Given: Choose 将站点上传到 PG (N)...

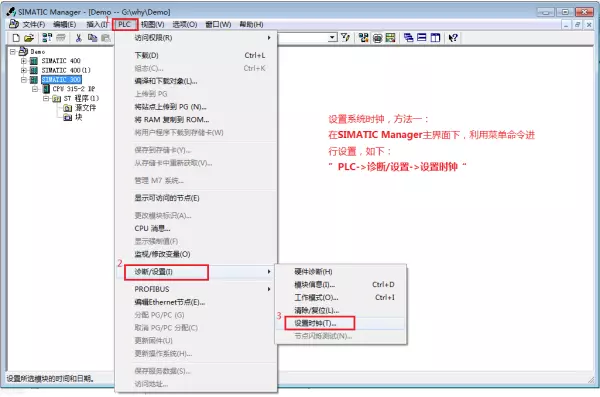Looking at the screenshot, I should [196, 107].
